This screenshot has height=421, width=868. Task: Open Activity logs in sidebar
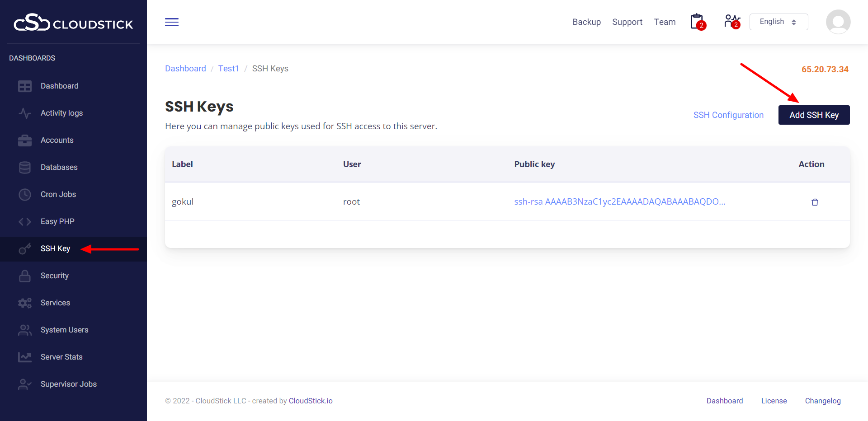point(61,113)
